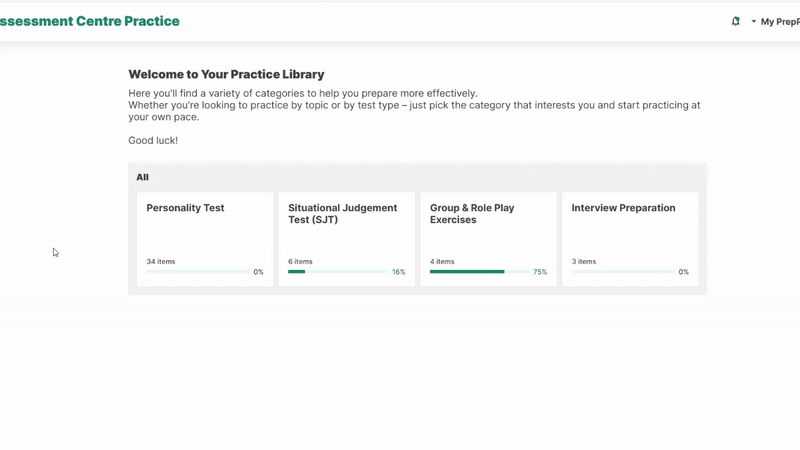This screenshot has width=800, height=450.
Task: Open the My Prep account menu label
Action: tap(780, 21)
